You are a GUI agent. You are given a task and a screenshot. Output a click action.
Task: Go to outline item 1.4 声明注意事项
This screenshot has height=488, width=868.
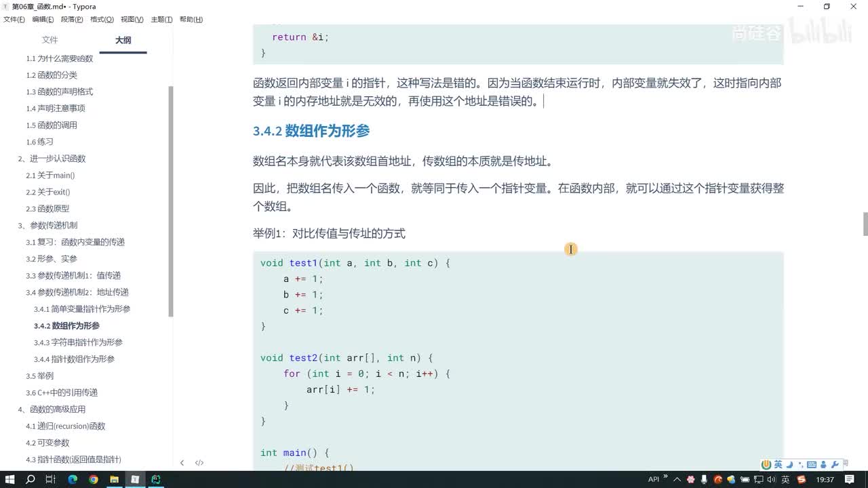56,108
